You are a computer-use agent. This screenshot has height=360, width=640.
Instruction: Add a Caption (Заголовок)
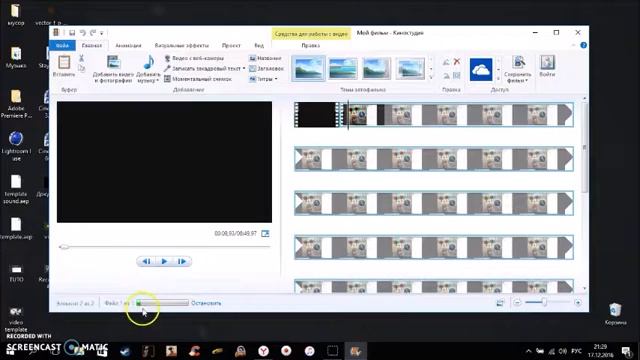point(266,69)
